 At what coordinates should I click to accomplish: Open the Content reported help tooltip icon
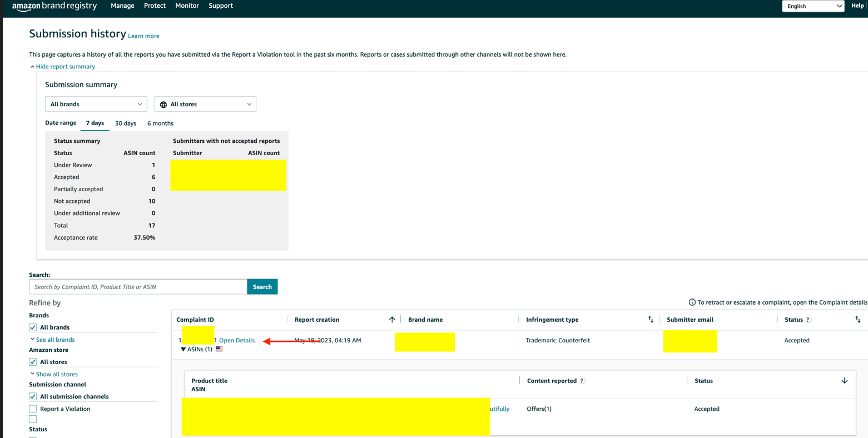[582, 381]
